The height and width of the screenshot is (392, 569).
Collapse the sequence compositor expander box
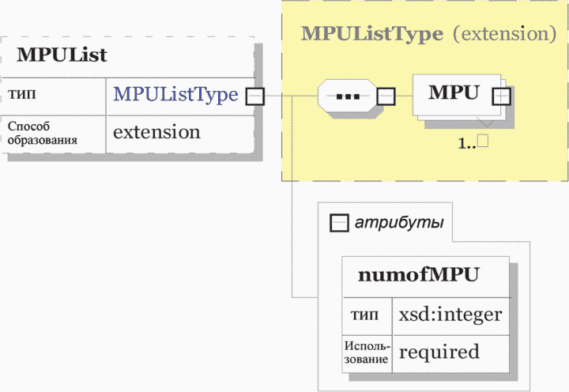(x=386, y=96)
